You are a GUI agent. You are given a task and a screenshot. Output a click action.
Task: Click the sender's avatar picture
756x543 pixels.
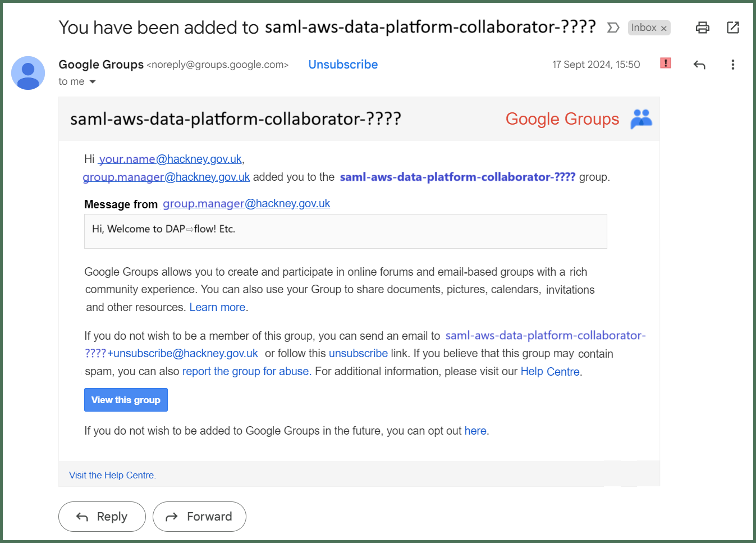(28, 73)
